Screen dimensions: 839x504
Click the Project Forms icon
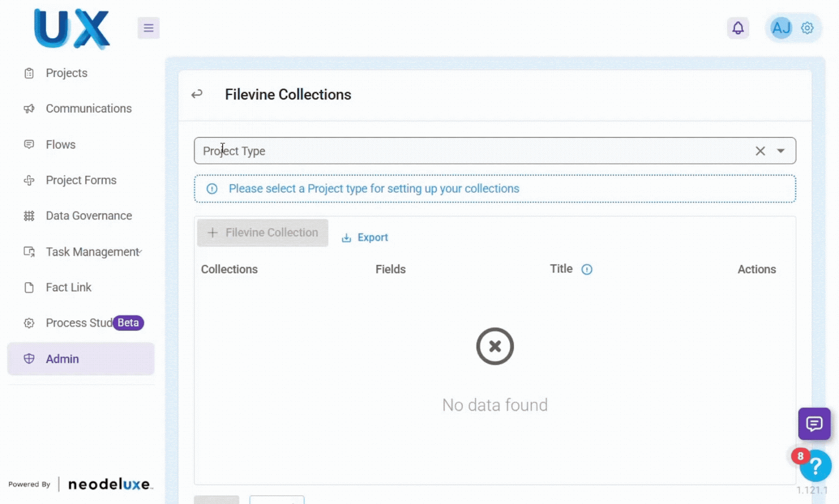tap(29, 180)
